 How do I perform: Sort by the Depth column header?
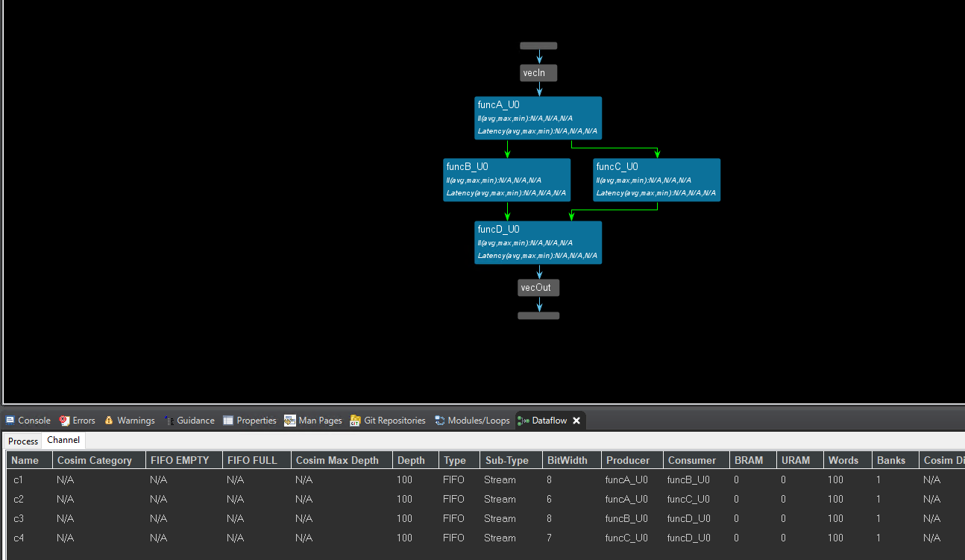pos(415,460)
